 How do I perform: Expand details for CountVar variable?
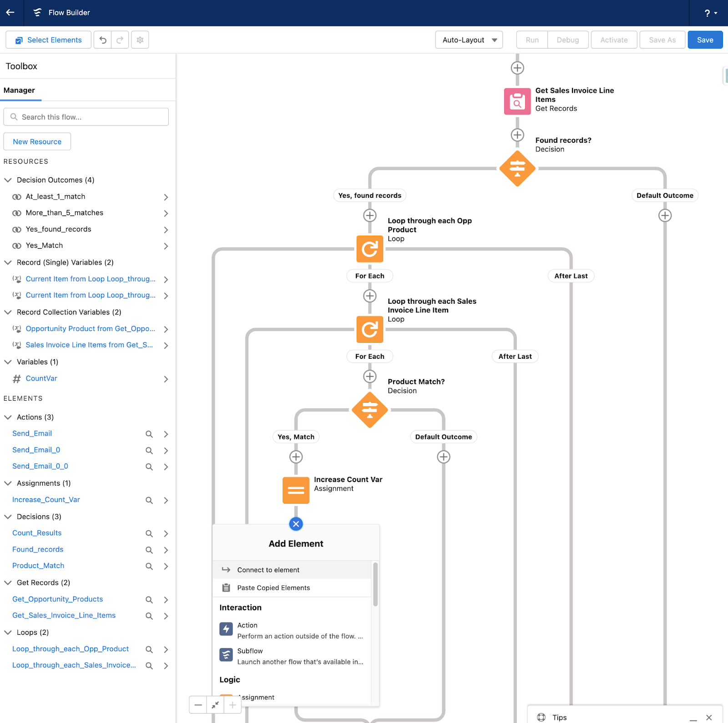click(166, 379)
